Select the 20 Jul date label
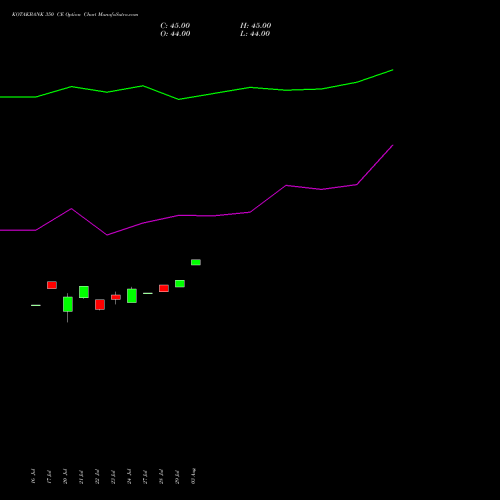This screenshot has height=500, width=500. (65, 476)
